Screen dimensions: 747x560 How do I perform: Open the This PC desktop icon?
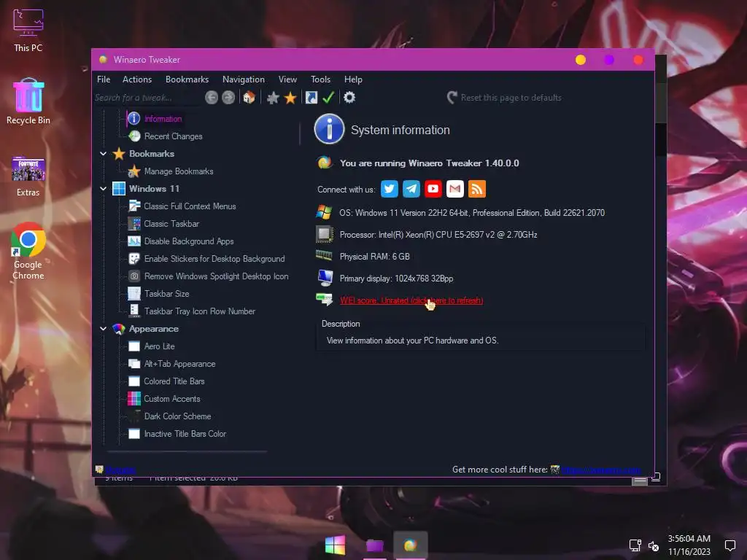click(x=28, y=30)
